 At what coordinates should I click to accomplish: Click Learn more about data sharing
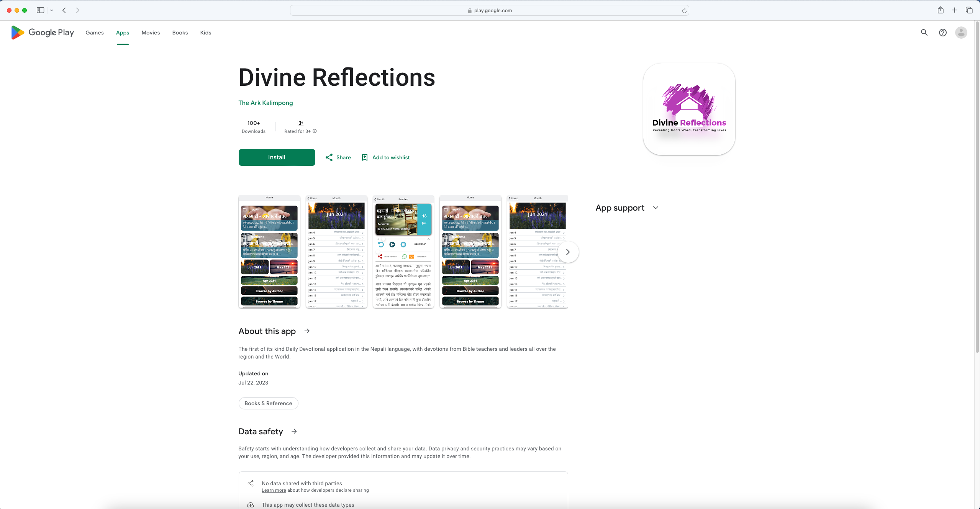tap(274, 490)
